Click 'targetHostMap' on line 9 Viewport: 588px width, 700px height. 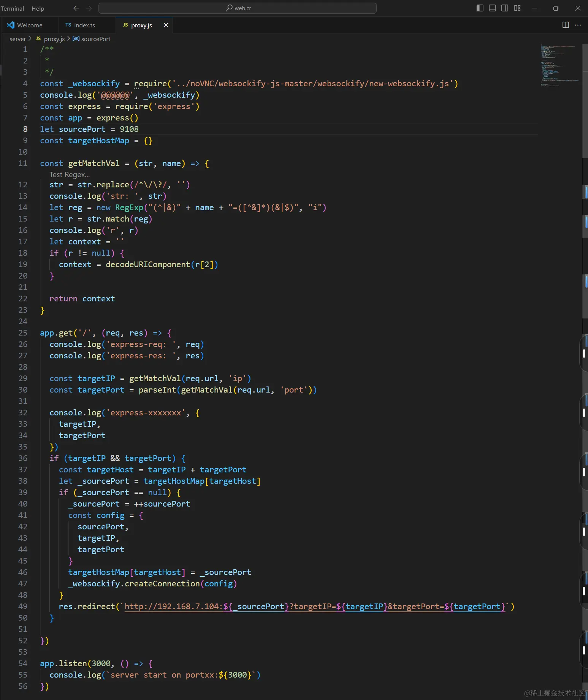pos(99,141)
